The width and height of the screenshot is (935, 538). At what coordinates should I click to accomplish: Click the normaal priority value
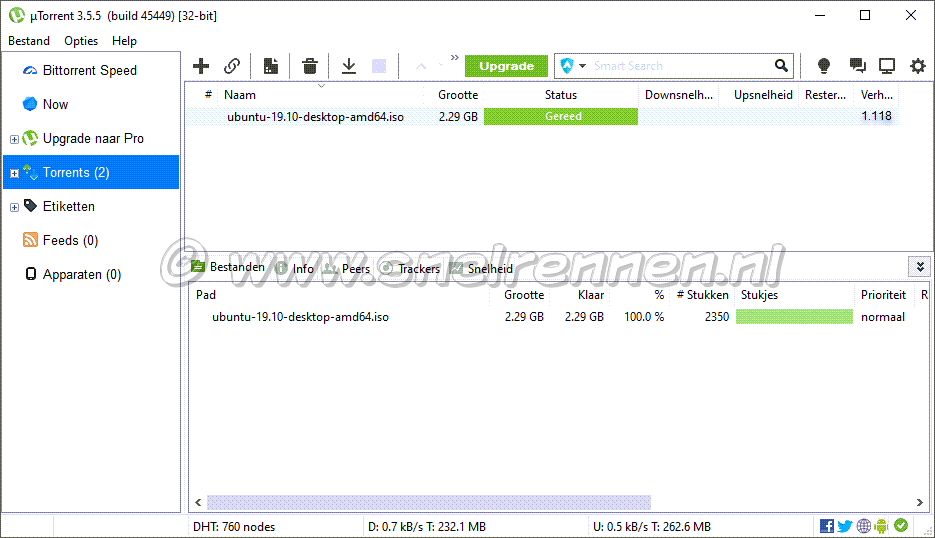[883, 317]
